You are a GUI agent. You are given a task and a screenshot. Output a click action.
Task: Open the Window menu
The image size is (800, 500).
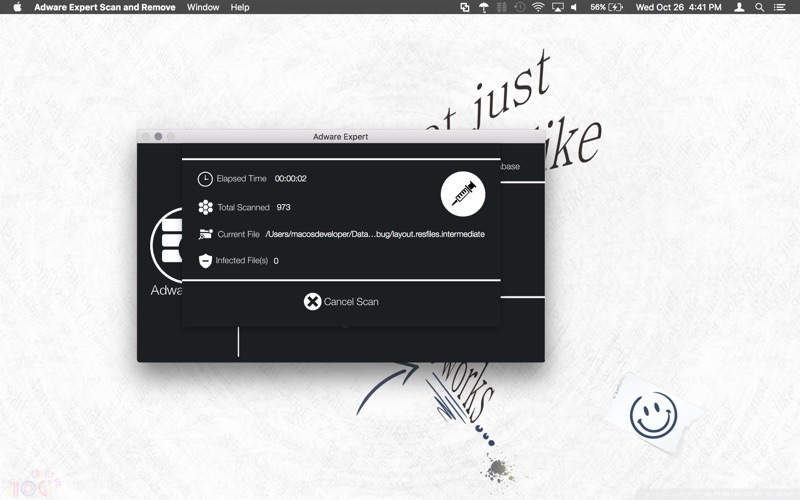point(203,7)
